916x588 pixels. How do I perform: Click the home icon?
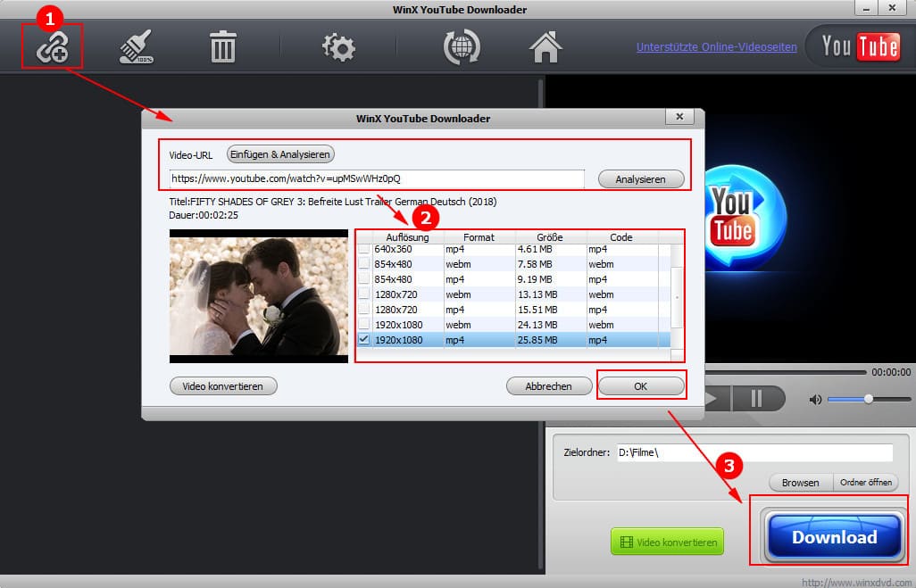coord(545,46)
